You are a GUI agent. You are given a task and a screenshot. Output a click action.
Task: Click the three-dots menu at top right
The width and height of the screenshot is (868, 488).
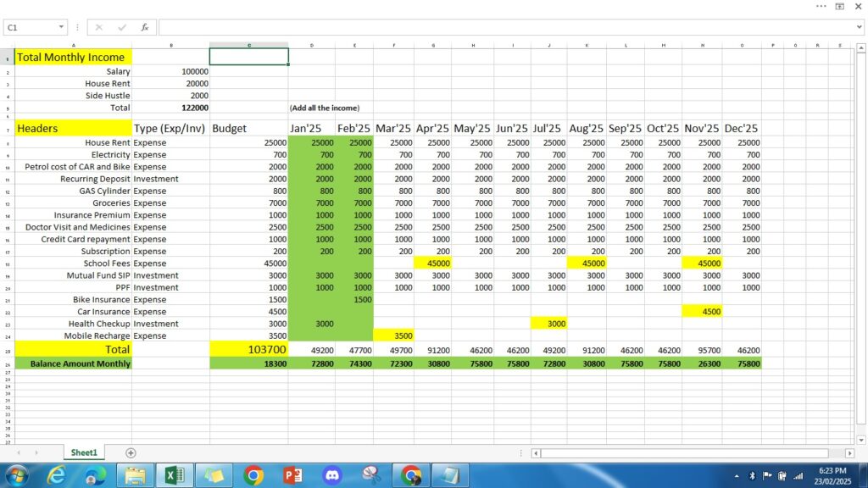(x=821, y=6)
